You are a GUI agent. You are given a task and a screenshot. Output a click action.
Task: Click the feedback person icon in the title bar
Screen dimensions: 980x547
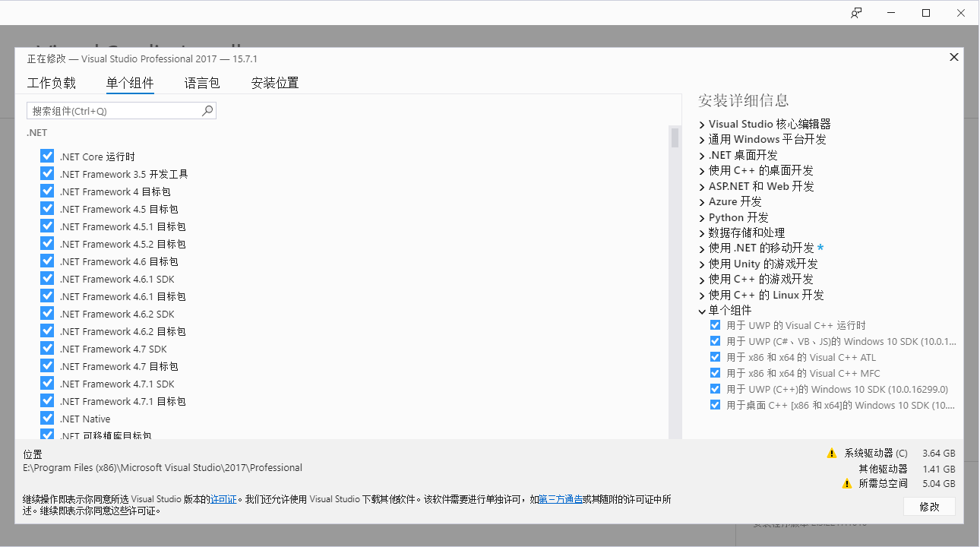tap(855, 12)
